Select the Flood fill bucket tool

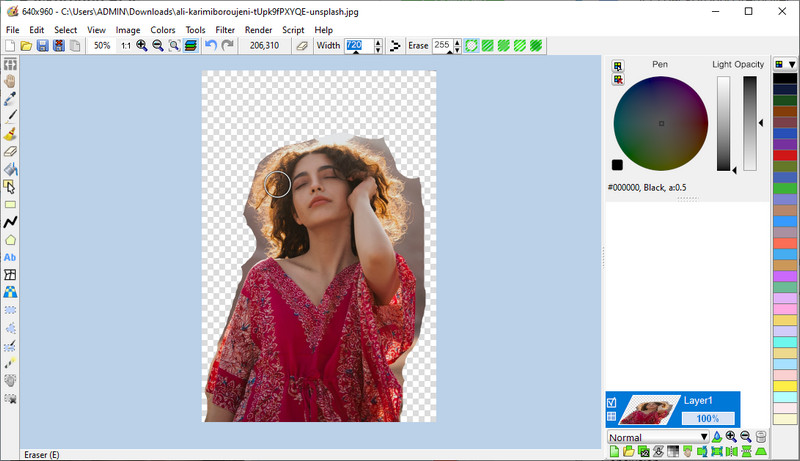pyautogui.click(x=11, y=169)
